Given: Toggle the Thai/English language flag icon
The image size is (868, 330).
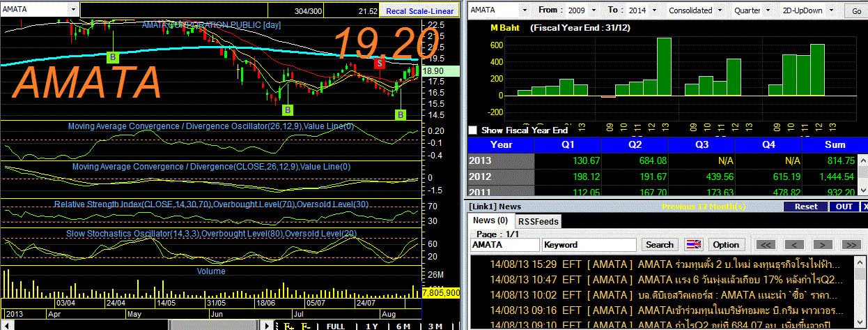Looking at the screenshot, I should (x=694, y=245).
